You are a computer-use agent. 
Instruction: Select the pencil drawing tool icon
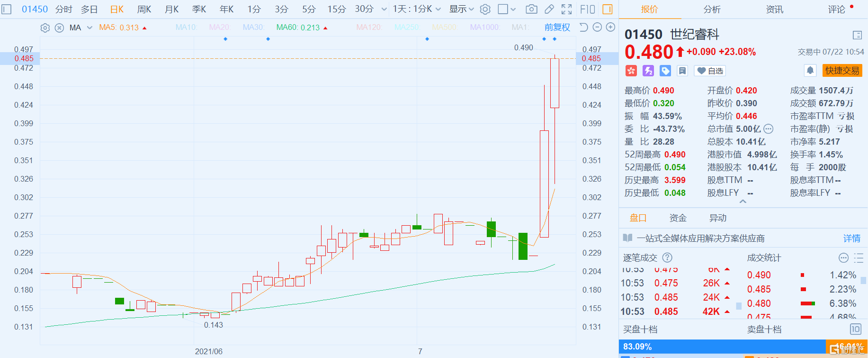click(549, 9)
